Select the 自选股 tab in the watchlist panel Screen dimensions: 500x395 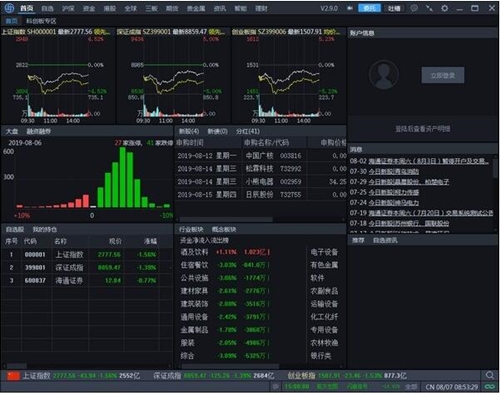[x=15, y=229]
